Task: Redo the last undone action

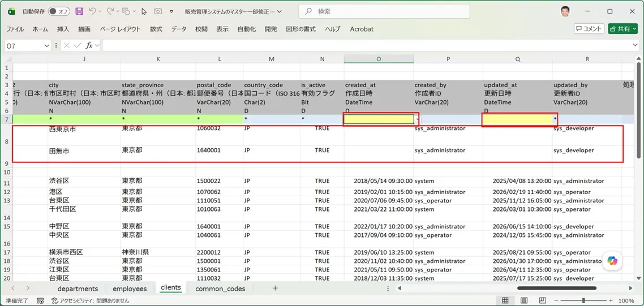Action: (110, 11)
